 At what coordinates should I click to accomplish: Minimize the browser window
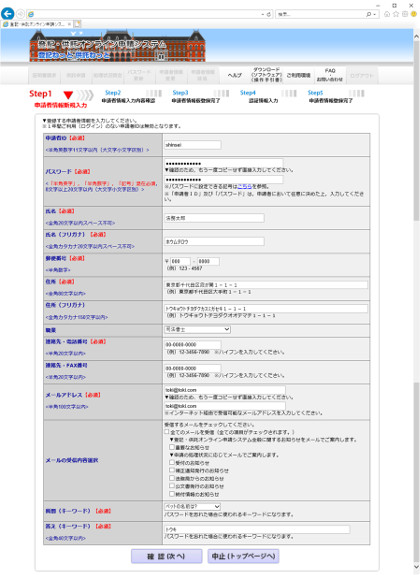coord(378,5)
